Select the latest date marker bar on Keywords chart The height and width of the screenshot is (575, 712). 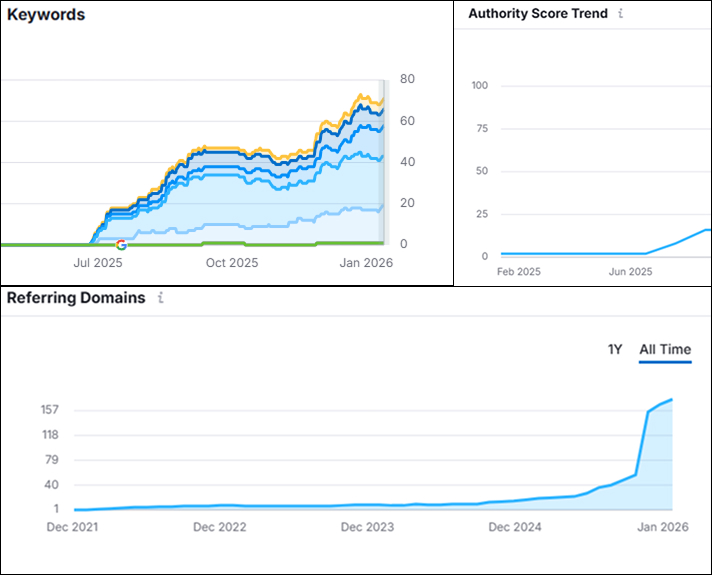pyautogui.click(x=382, y=162)
